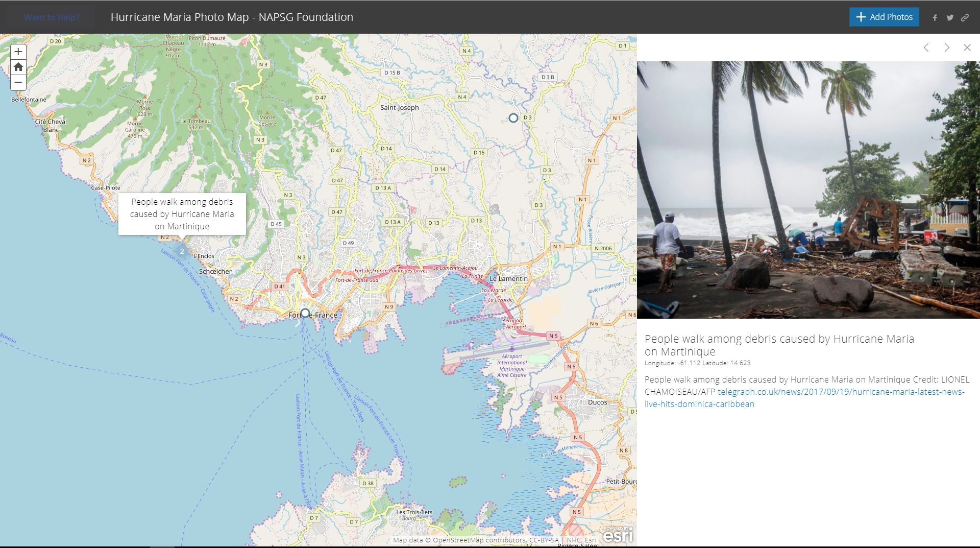980x548 pixels.
Task: Click the Hurricane Maria Photo Map title
Action: coord(232,17)
